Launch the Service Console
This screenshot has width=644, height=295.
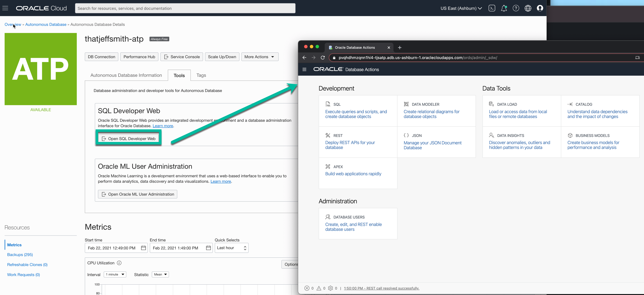(182, 57)
